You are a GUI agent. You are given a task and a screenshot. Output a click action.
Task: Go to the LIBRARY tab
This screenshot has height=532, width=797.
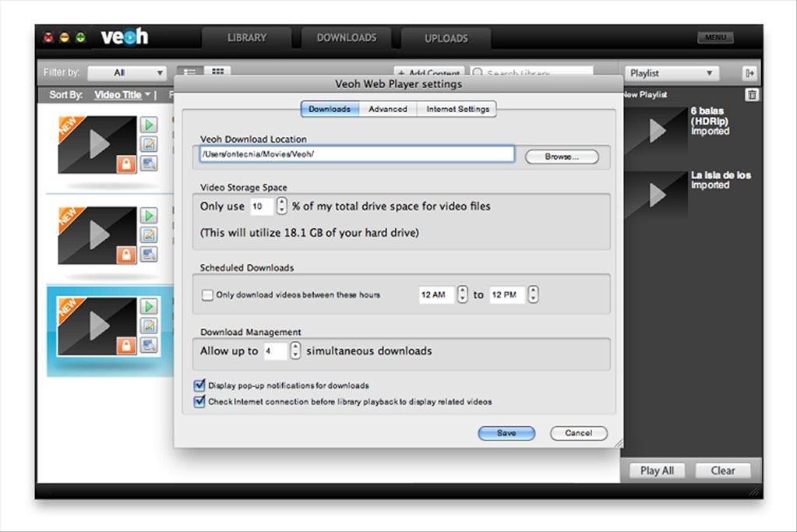[246, 38]
